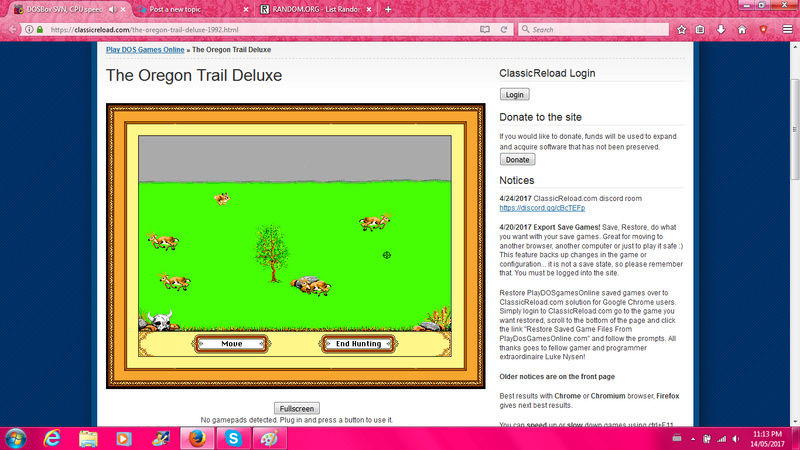Click the Move button in the game

coord(232,344)
